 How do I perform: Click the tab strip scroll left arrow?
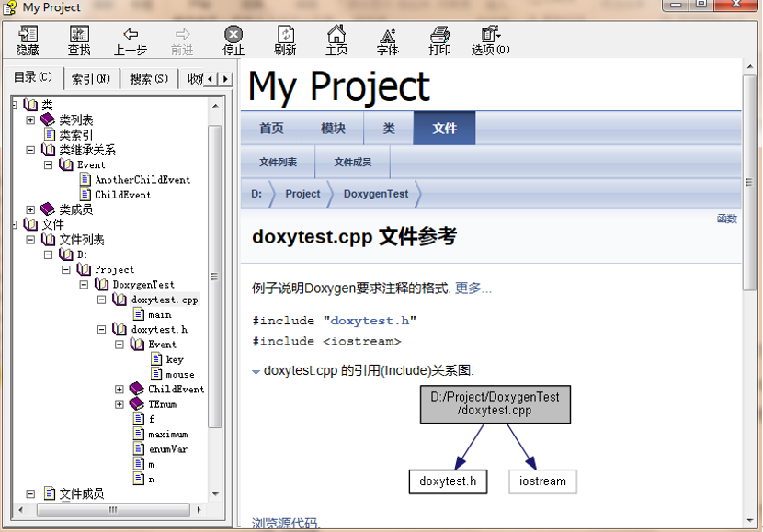pyautogui.click(x=211, y=79)
